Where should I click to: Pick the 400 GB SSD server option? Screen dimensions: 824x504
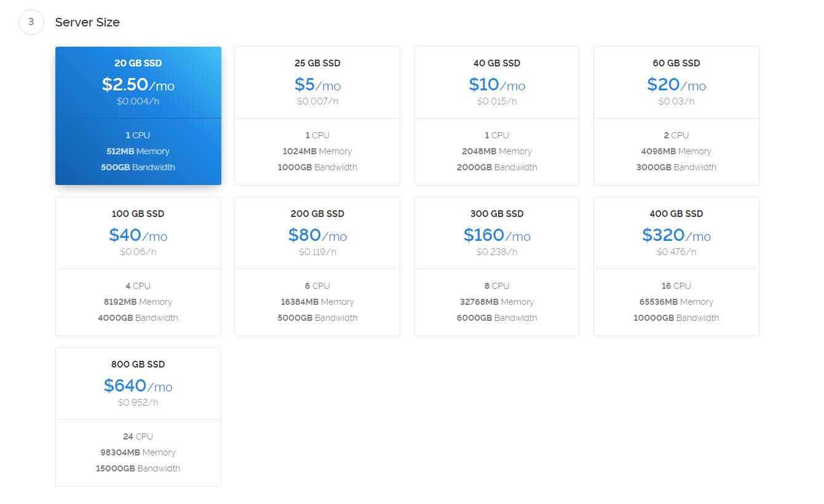[676, 266]
